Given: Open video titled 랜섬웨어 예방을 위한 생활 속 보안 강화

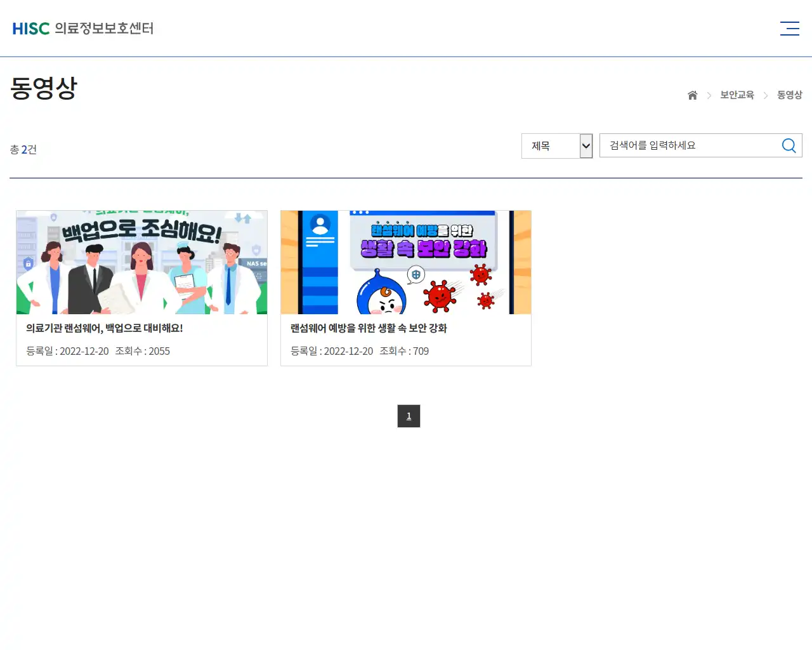Looking at the screenshot, I should (x=369, y=328).
